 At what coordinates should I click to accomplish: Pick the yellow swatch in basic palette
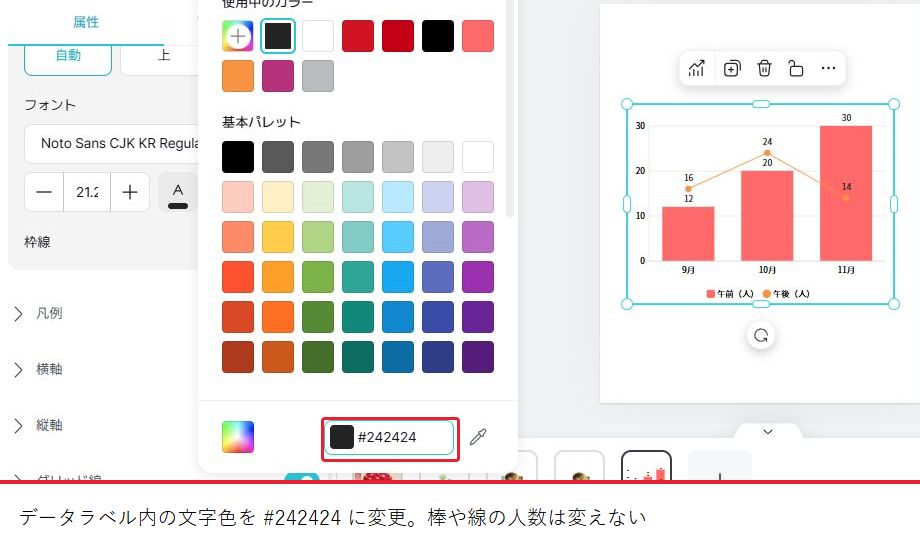[278, 237]
